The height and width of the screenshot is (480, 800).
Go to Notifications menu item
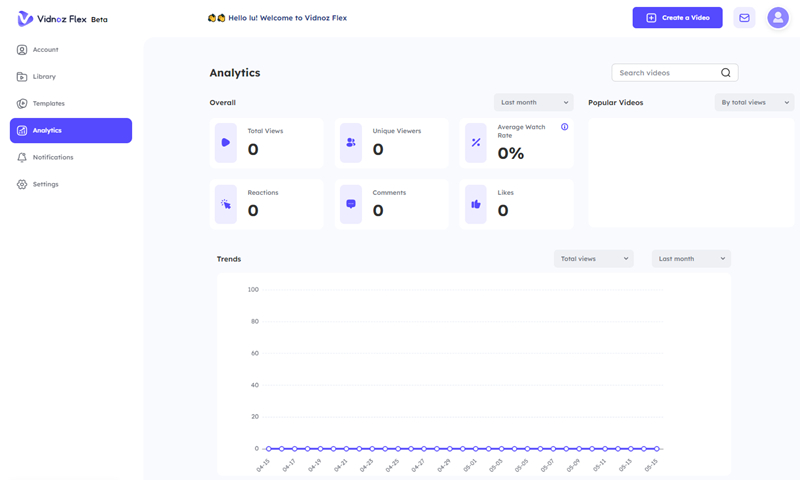[x=71, y=158]
